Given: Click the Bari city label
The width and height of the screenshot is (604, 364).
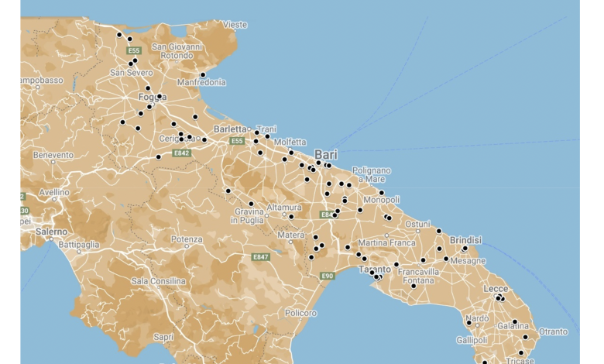Looking at the screenshot, I should pos(326,154).
